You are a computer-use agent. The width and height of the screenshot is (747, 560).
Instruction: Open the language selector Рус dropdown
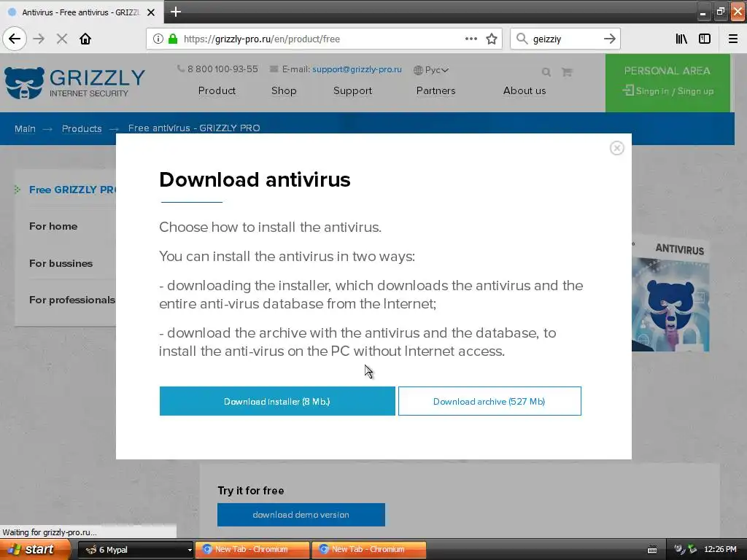pos(431,70)
